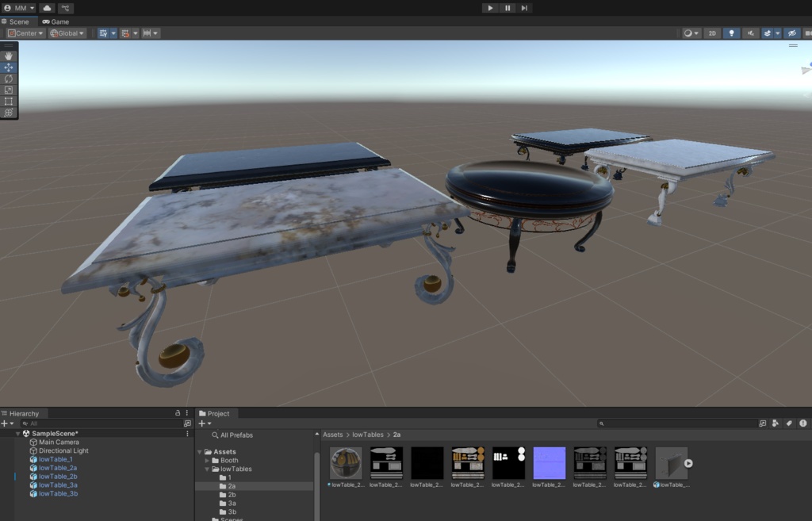
Task: Select the Move tool
Action: click(x=9, y=67)
